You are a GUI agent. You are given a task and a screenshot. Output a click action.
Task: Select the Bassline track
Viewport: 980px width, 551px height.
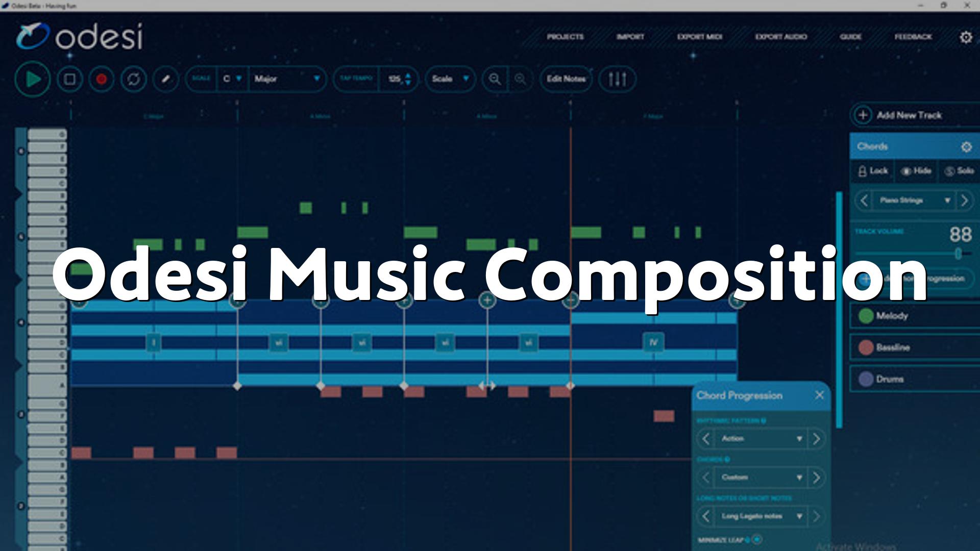point(915,347)
